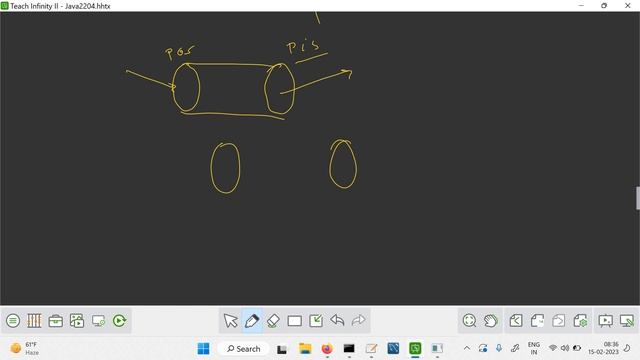Open the toolbox briefcase icon
The width and height of the screenshot is (640, 360).
[x=56, y=321]
